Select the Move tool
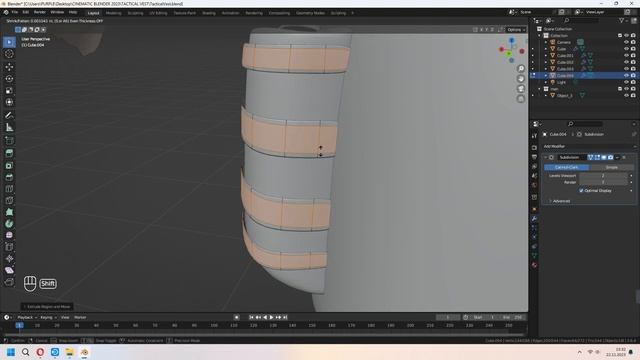Image resolution: width=640 pixels, height=360 pixels. (9, 67)
